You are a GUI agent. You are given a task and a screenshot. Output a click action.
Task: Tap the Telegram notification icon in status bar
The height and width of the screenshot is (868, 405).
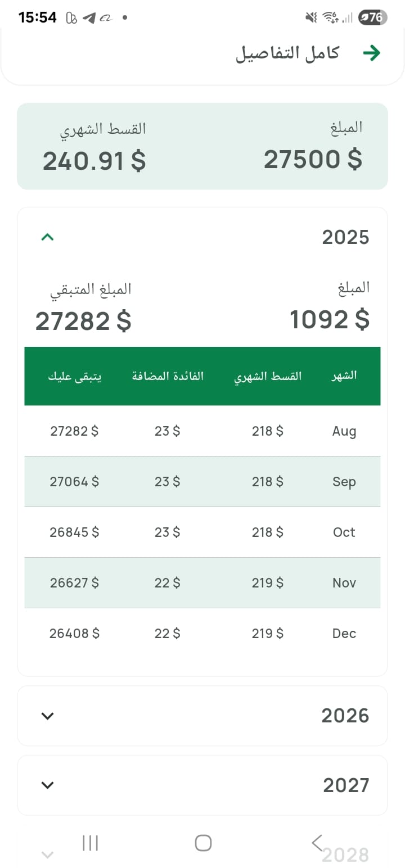pyautogui.click(x=89, y=18)
